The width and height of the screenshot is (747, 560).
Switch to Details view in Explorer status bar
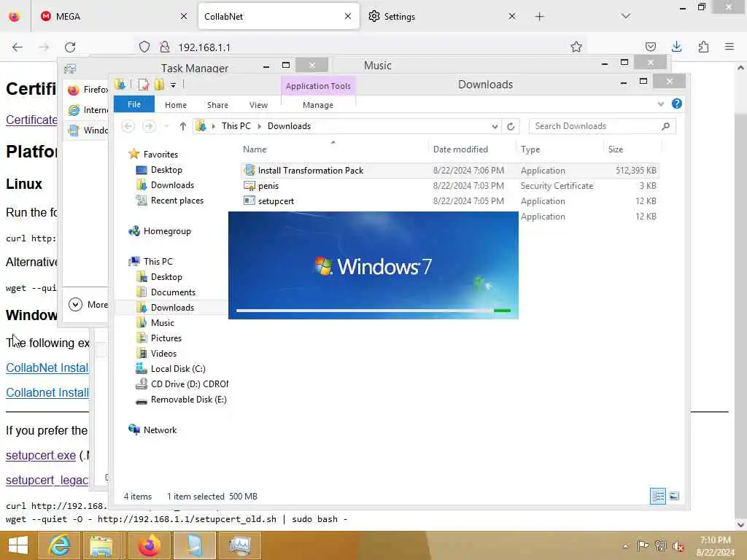[658, 496]
